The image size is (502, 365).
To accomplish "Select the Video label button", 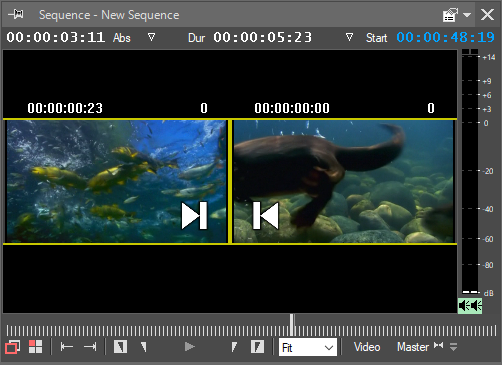I will (367, 347).
